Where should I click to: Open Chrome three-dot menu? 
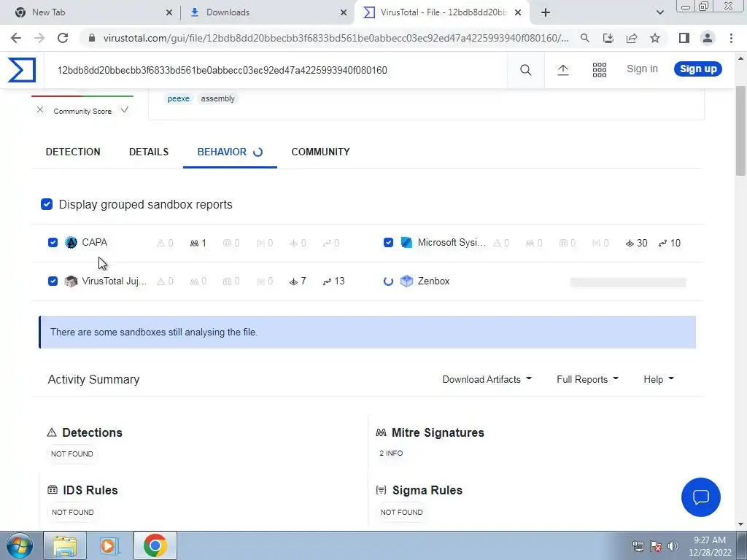coord(731,38)
